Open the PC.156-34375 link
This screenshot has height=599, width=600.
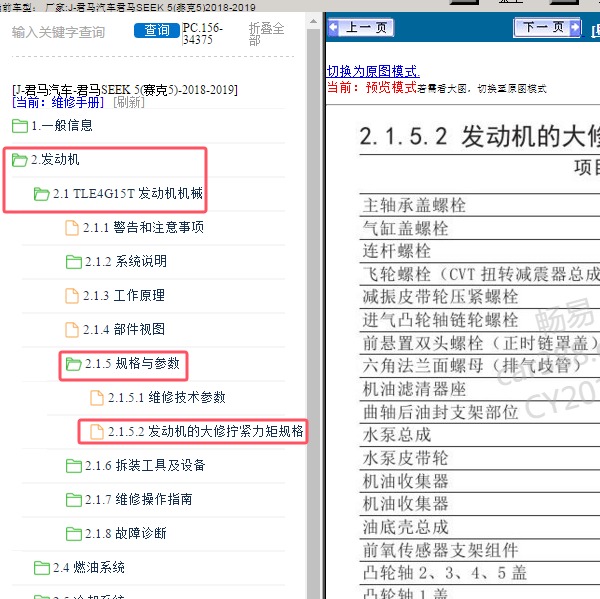click(202, 34)
